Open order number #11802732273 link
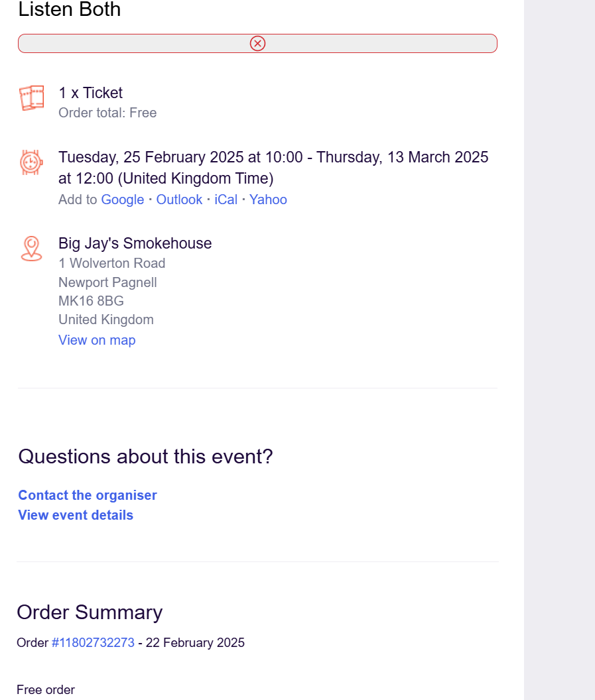The width and height of the screenshot is (595, 700). [93, 642]
